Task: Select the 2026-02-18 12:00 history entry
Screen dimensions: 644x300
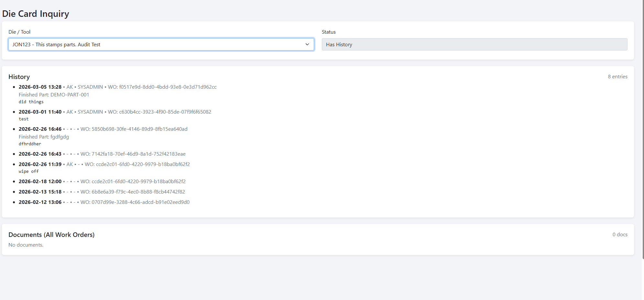Action: coord(40,181)
